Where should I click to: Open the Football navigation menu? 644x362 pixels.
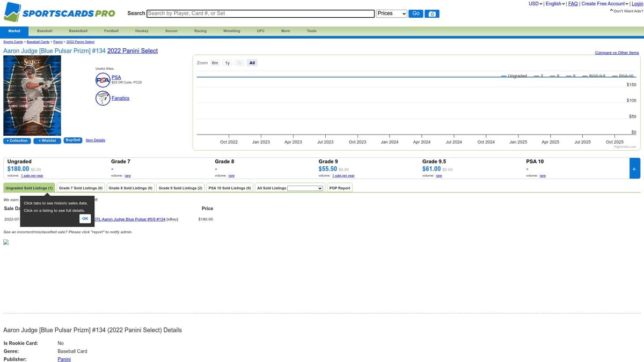[111, 31]
